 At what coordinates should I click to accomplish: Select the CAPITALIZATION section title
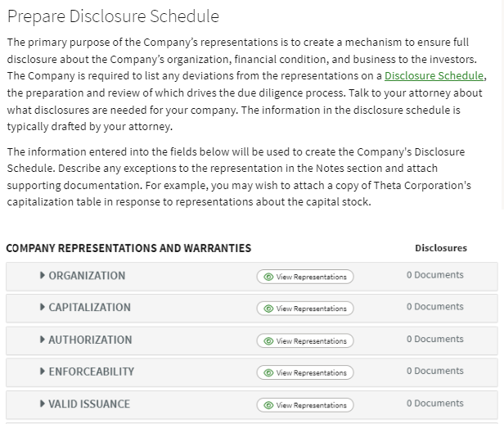pyautogui.click(x=90, y=307)
